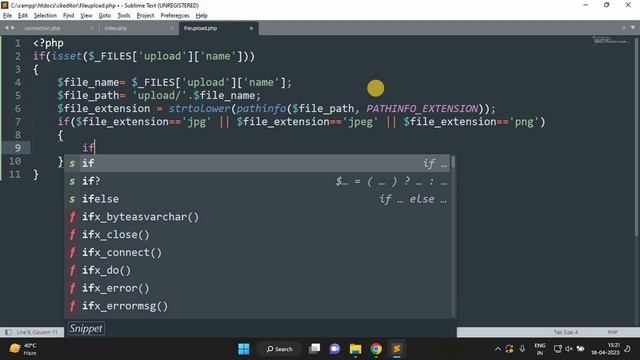Click line number 11 in gutter
This screenshot has width=640, height=360.
click(15, 174)
